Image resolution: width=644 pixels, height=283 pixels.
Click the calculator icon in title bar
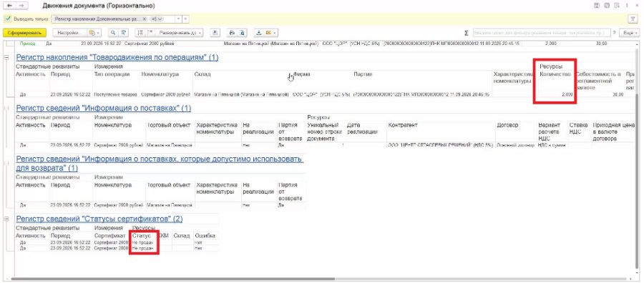[607, 6]
